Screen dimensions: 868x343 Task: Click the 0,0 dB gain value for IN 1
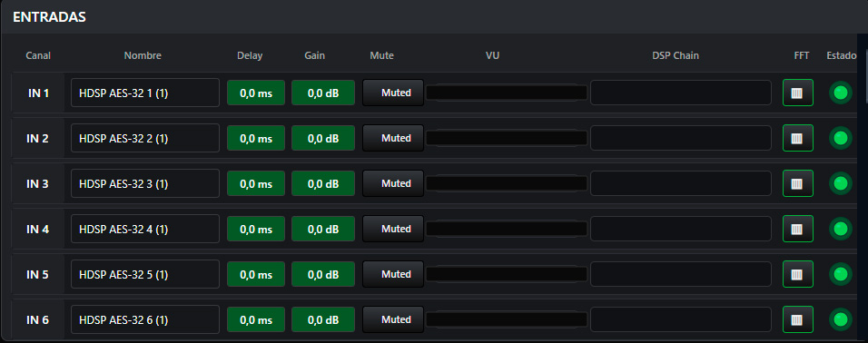point(323,93)
